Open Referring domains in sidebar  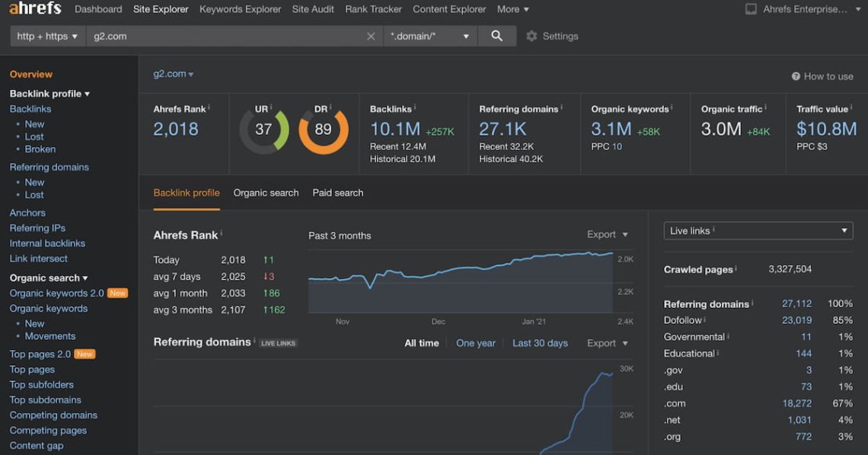click(x=49, y=168)
